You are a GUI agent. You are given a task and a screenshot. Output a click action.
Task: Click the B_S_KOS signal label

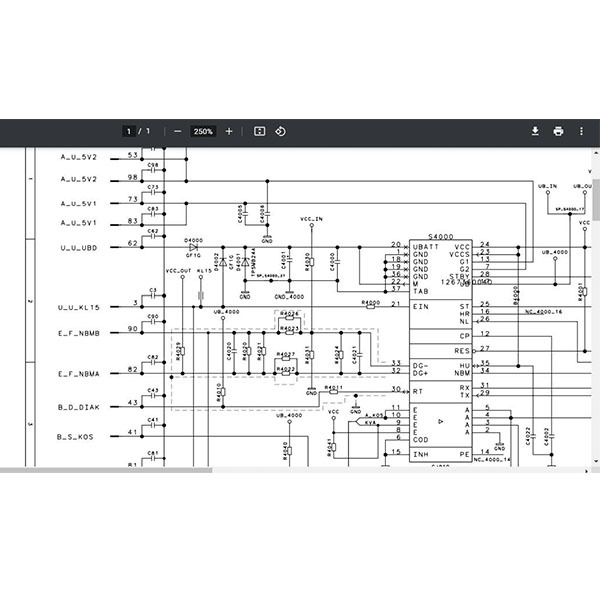pos(75,437)
